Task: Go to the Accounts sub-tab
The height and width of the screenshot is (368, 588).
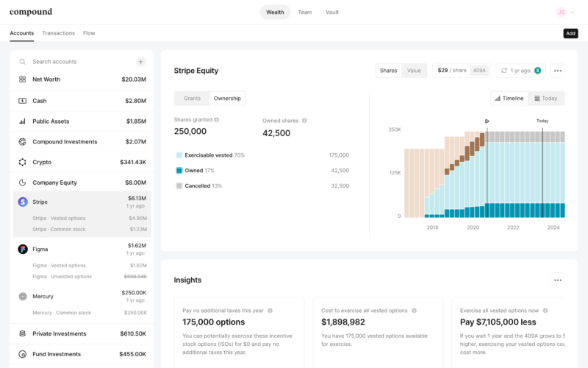Action: (x=22, y=33)
